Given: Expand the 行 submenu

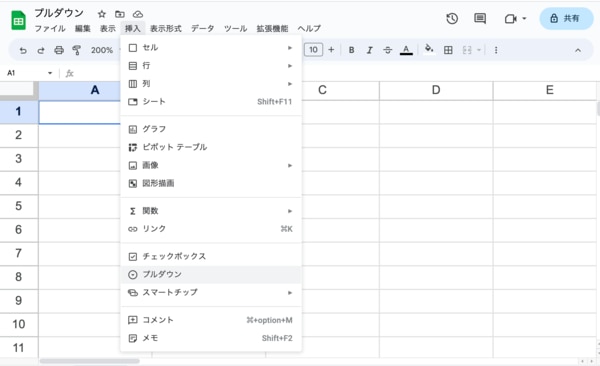Looking at the screenshot, I should tap(211, 66).
